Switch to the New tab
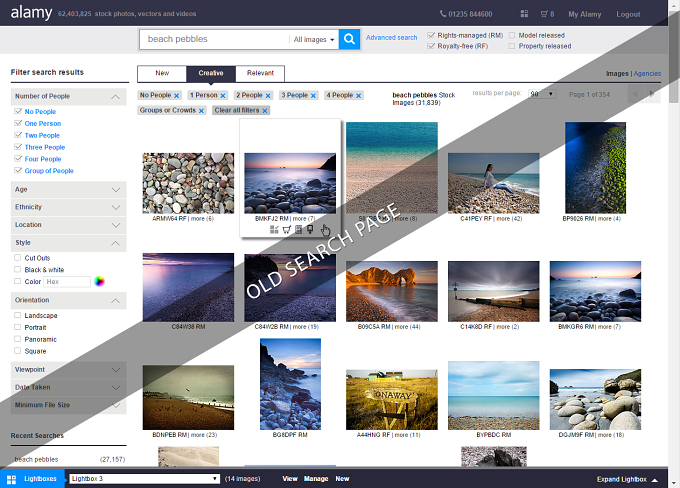 [x=162, y=73]
